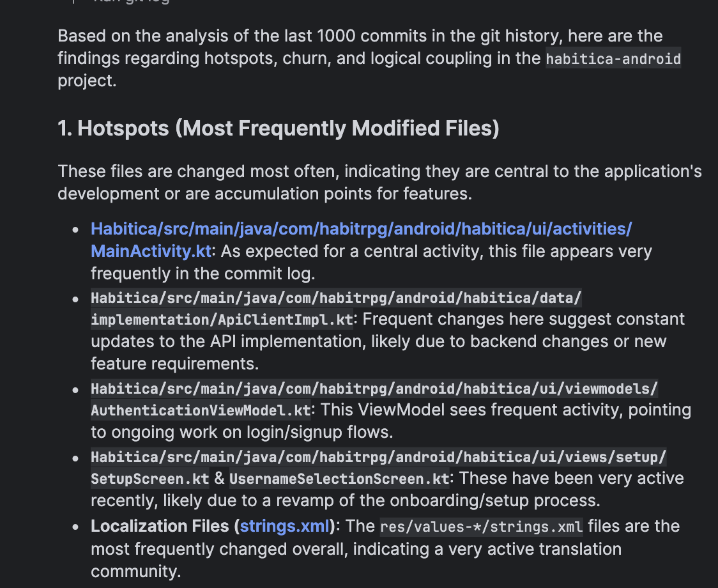
Task: Click the UsernameSelectionScreen.kt code snippet
Action: tap(339, 479)
